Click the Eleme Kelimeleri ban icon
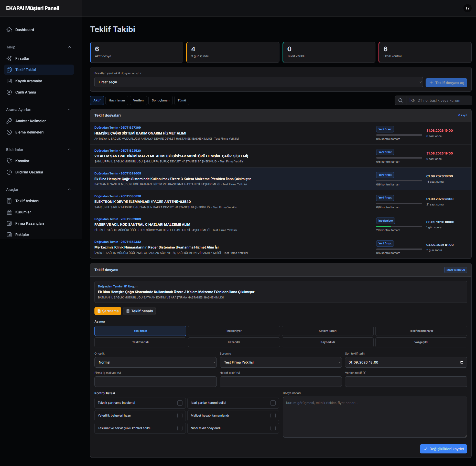476x466 pixels. click(9, 132)
